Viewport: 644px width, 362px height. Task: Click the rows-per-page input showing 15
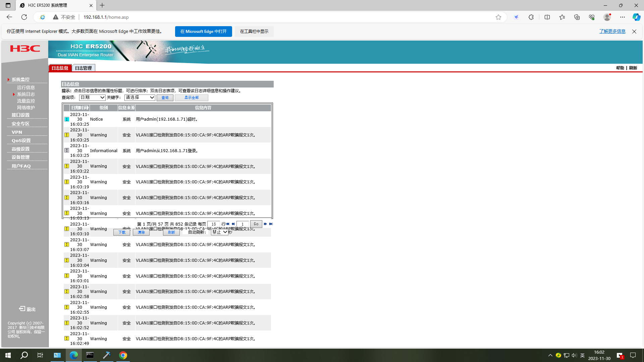pos(213,224)
